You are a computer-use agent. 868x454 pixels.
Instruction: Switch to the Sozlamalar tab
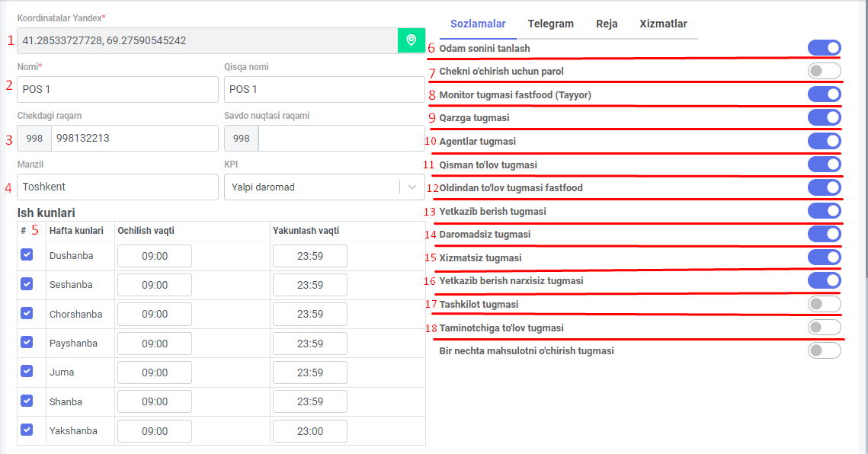(x=478, y=24)
